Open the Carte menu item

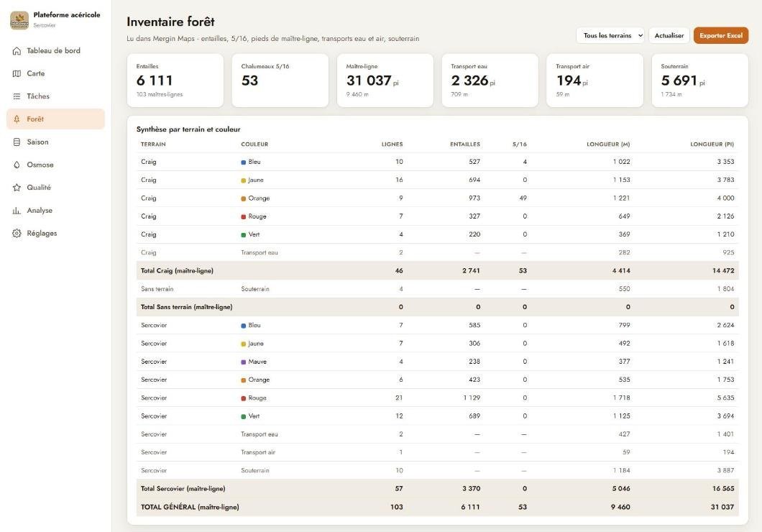click(55, 74)
